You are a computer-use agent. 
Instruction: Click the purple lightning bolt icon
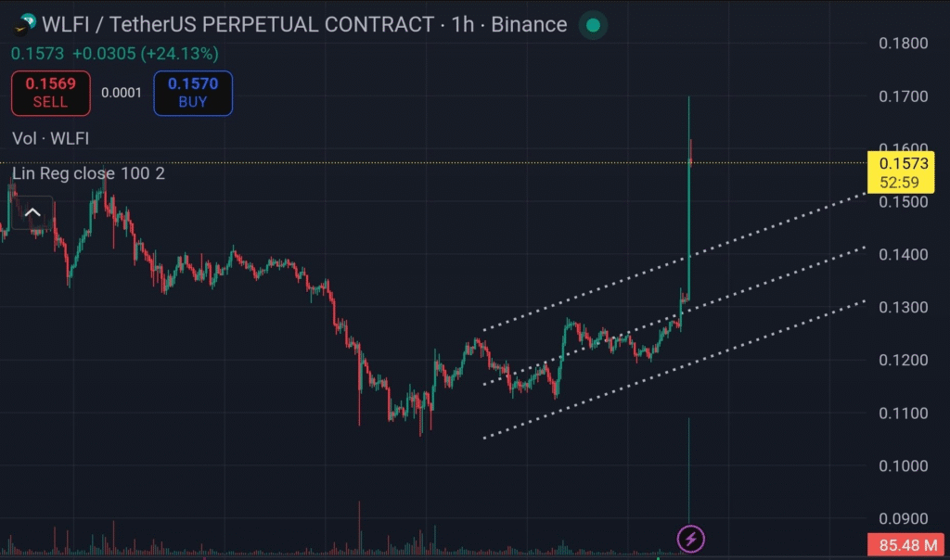[x=690, y=538]
